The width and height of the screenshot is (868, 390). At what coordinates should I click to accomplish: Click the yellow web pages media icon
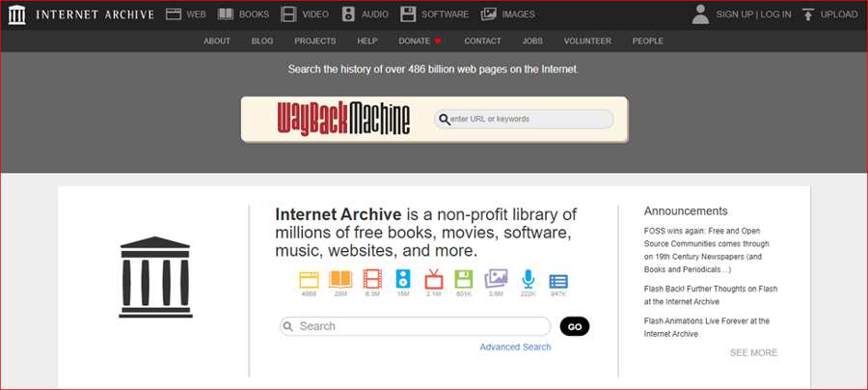click(309, 279)
